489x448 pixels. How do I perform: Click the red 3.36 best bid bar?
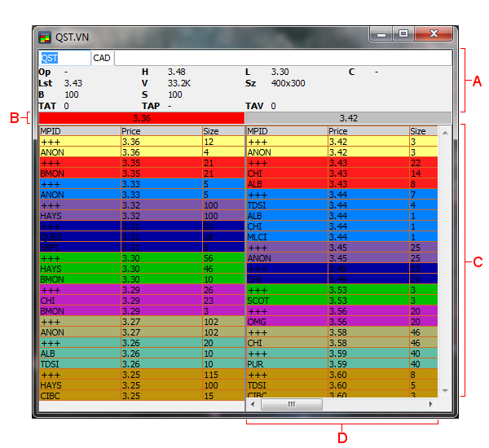coord(141,118)
